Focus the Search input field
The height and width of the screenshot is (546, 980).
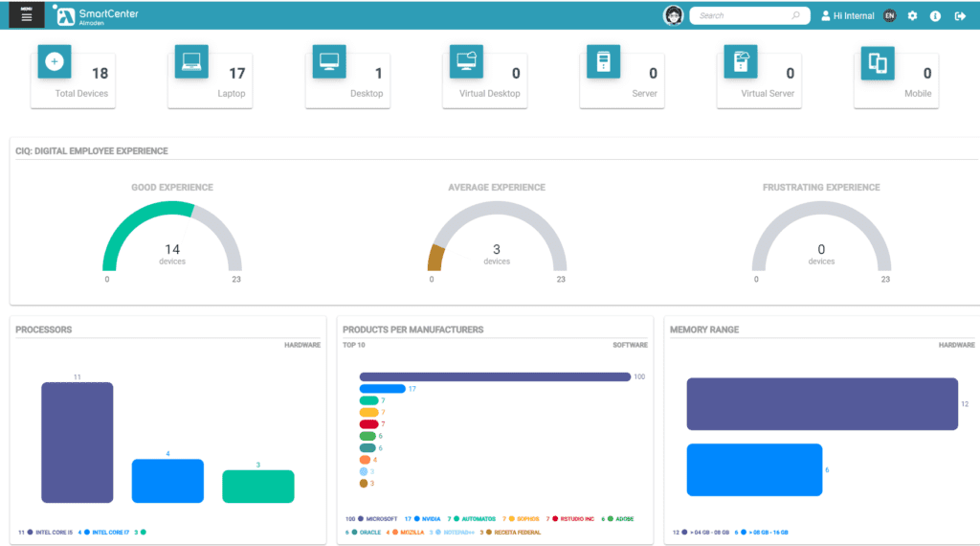click(x=749, y=15)
